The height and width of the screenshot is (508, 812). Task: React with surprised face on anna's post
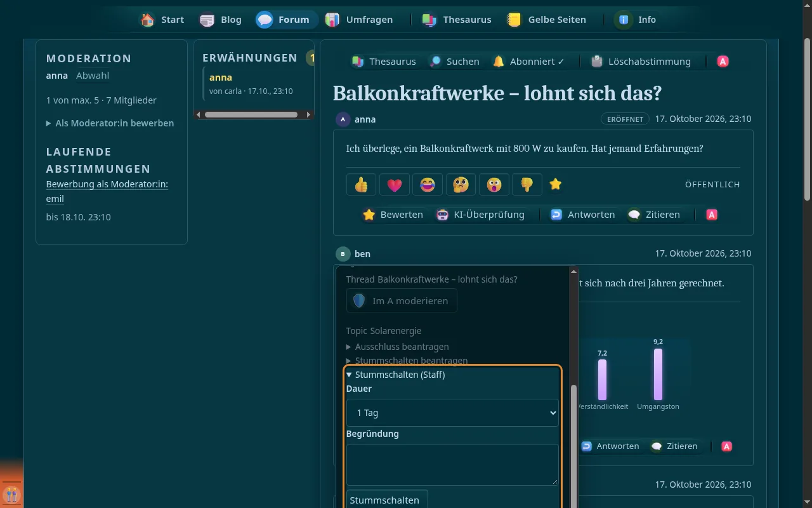click(x=494, y=185)
